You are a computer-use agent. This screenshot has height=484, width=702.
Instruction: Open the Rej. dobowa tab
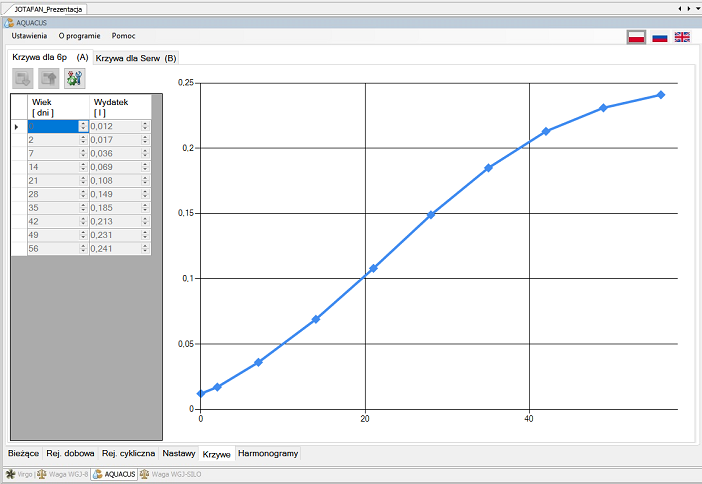pyautogui.click(x=70, y=453)
